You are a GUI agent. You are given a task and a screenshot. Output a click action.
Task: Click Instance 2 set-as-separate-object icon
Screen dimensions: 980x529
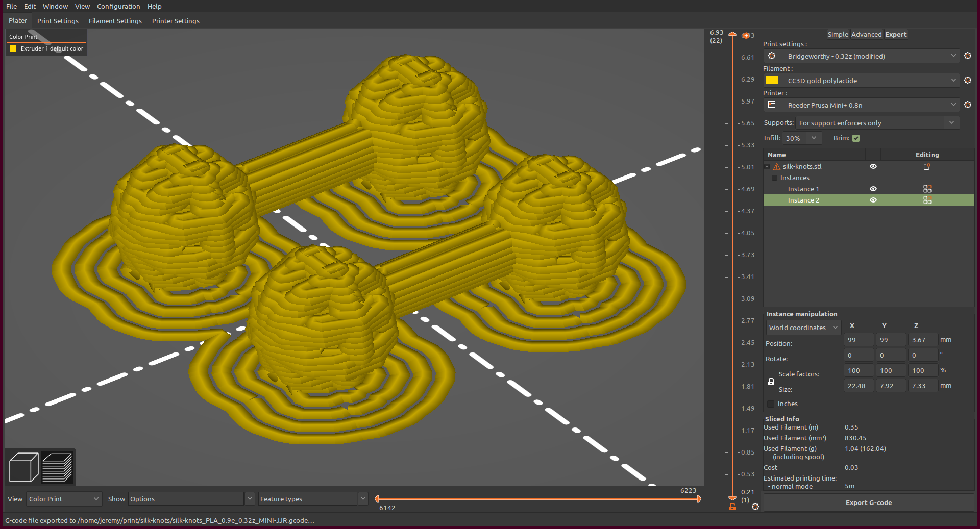[927, 200]
